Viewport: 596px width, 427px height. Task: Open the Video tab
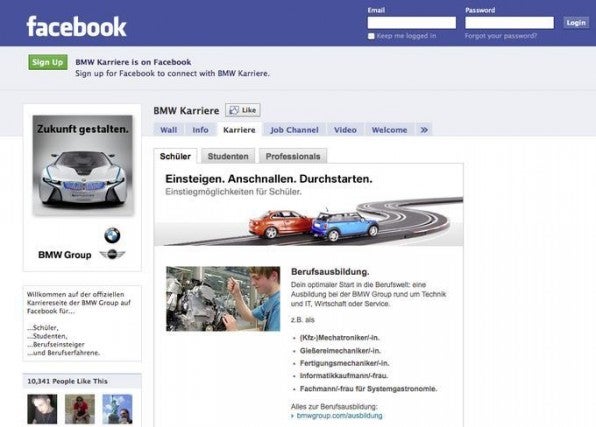pos(345,130)
